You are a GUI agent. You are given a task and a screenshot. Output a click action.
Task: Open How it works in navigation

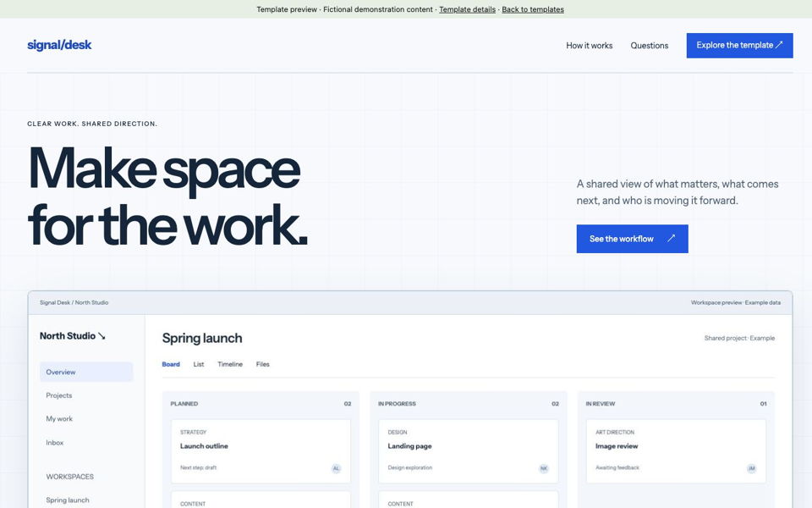point(590,46)
